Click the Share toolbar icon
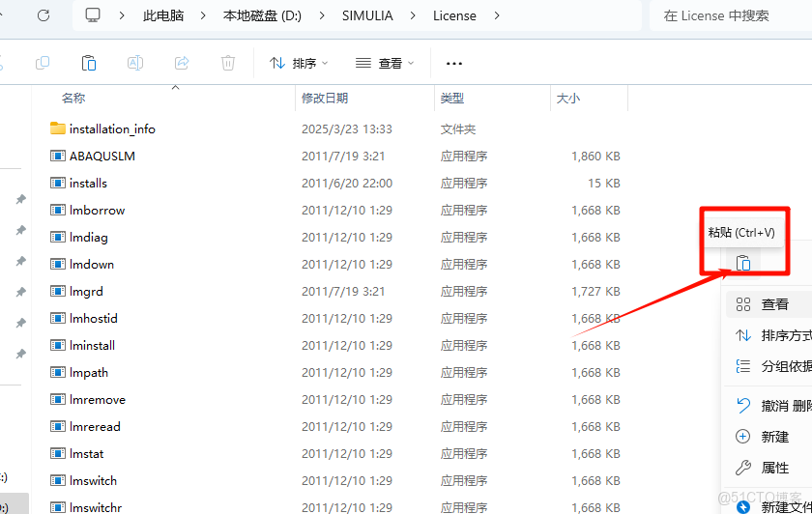Screen dimensions: 812x514 (182, 63)
